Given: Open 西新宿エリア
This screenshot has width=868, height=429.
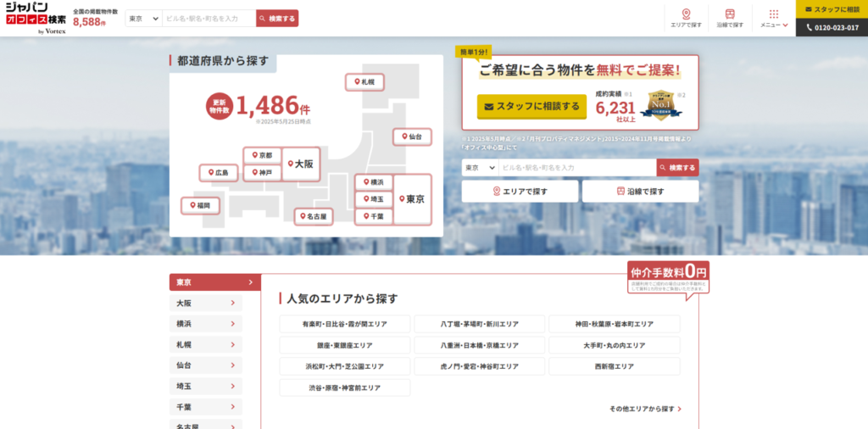Looking at the screenshot, I should click(x=615, y=366).
